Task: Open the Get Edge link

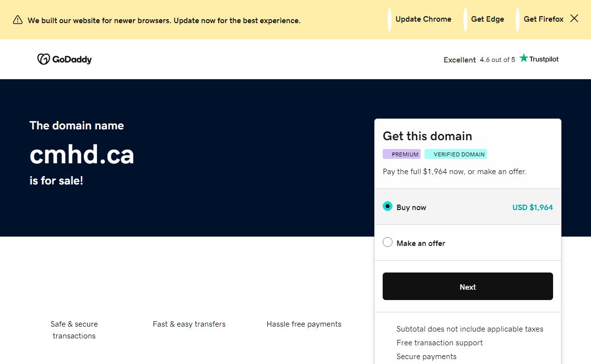Action: click(x=487, y=19)
